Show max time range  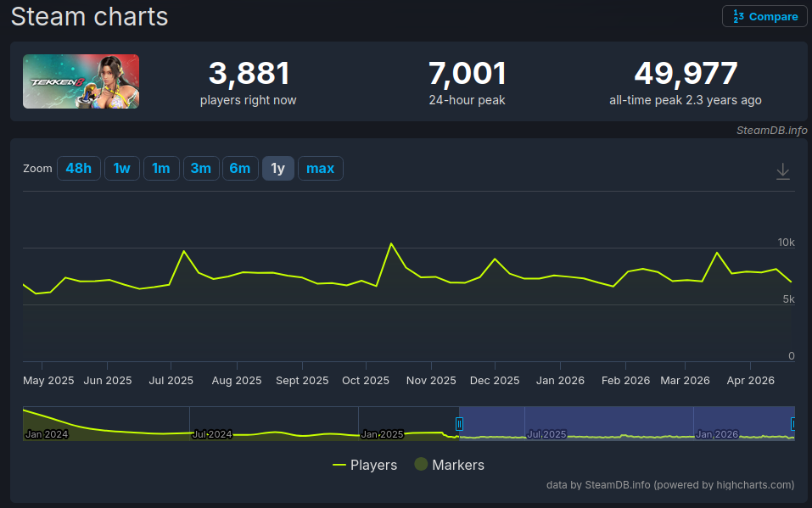(x=321, y=168)
